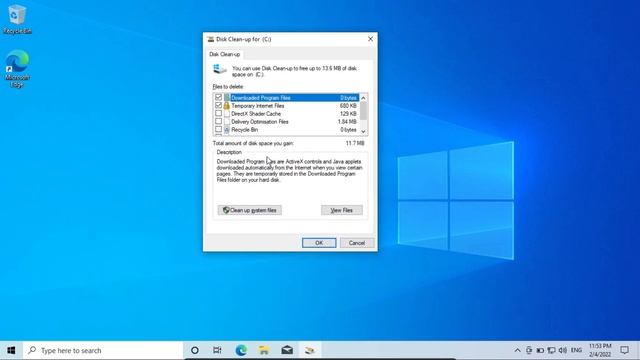This screenshot has height=360, width=640.
Task: Select the Disk Clean-up tab
Action: point(224,54)
